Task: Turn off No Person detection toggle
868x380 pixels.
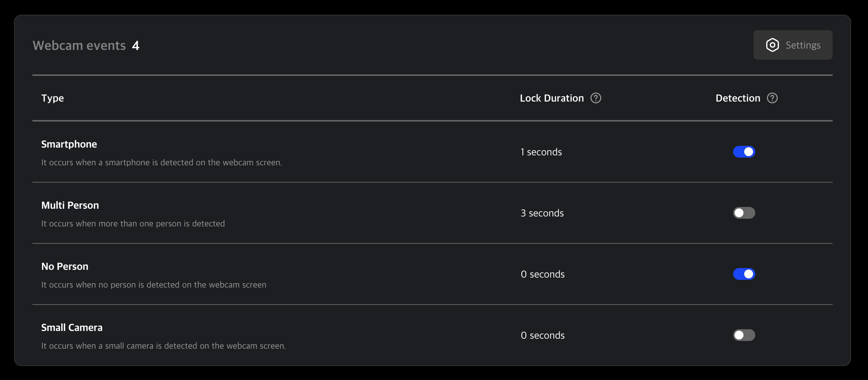Action: click(744, 274)
